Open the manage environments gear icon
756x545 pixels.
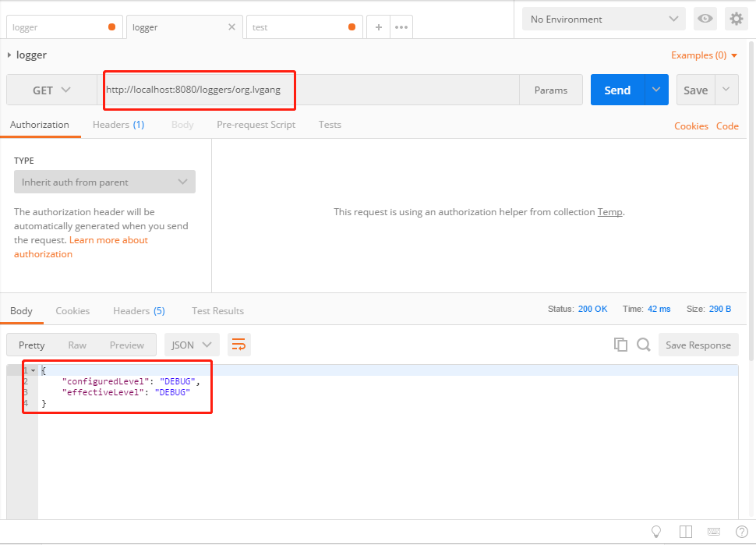coord(736,19)
